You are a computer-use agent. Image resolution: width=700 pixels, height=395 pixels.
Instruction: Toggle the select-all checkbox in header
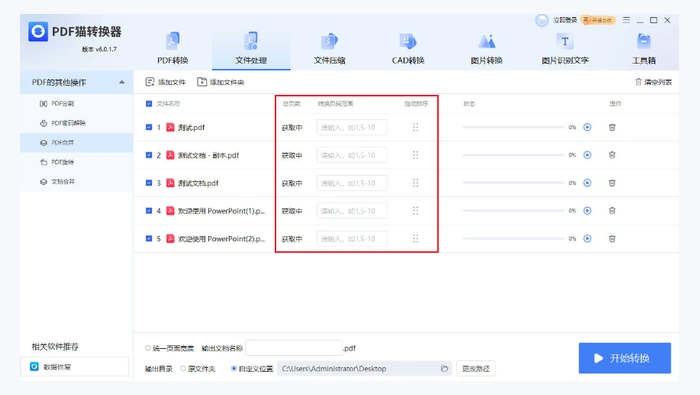(149, 104)
